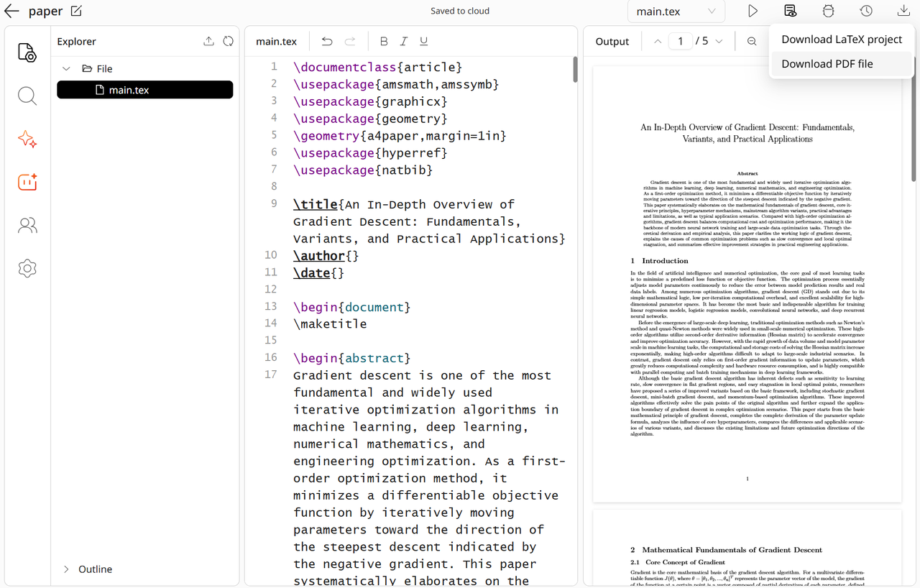Image resolution: width=920 pixels, height=588 pixels.
Task: Choose Download PDF file
Action: click(x=842, y=64)
